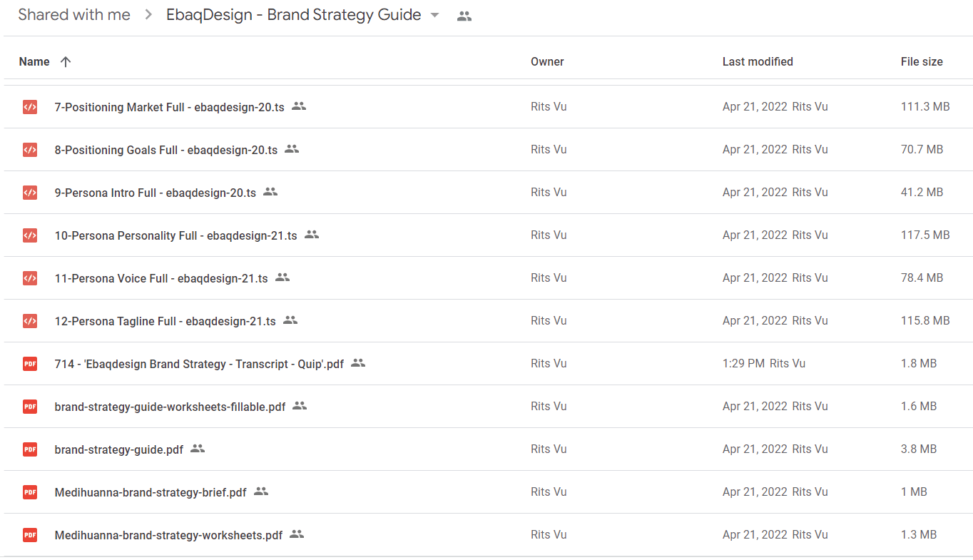The width and height of the screenshot is (973, 560).
Task: Click the shared icon beside brand-strategy-guide.pdf
Action: pos(198,449)
